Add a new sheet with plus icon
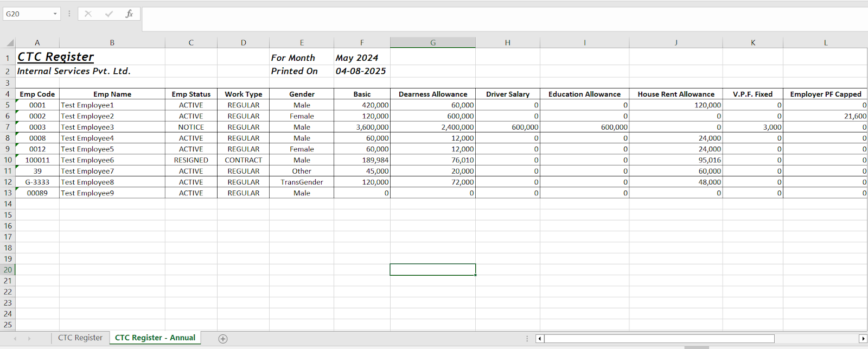Image resolution: width=868 pixels, height=349 pixels. tap(222, 339)
